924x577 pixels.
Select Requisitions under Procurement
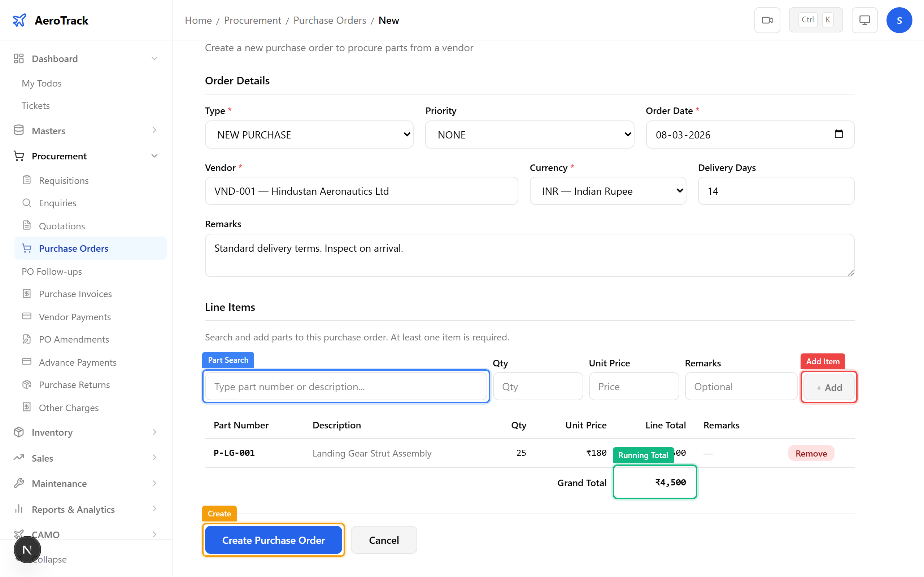(x=64, y=180)
